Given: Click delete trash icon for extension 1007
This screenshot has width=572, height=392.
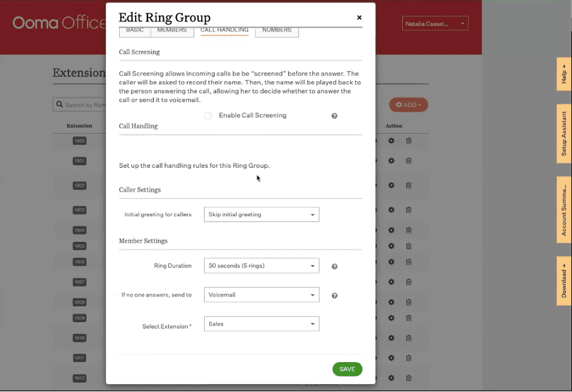Looking at the screenshot, I should click(x=409, y=282).
